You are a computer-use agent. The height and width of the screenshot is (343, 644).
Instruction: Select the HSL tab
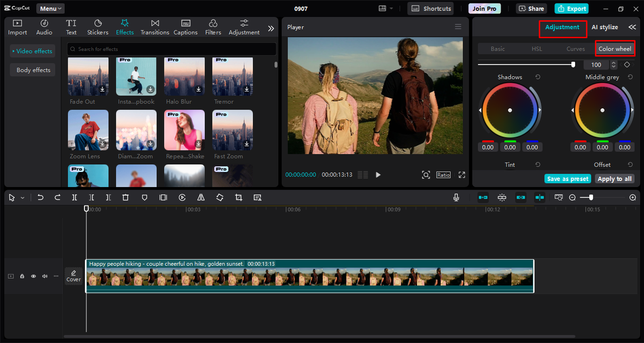(x=537, y=49)
